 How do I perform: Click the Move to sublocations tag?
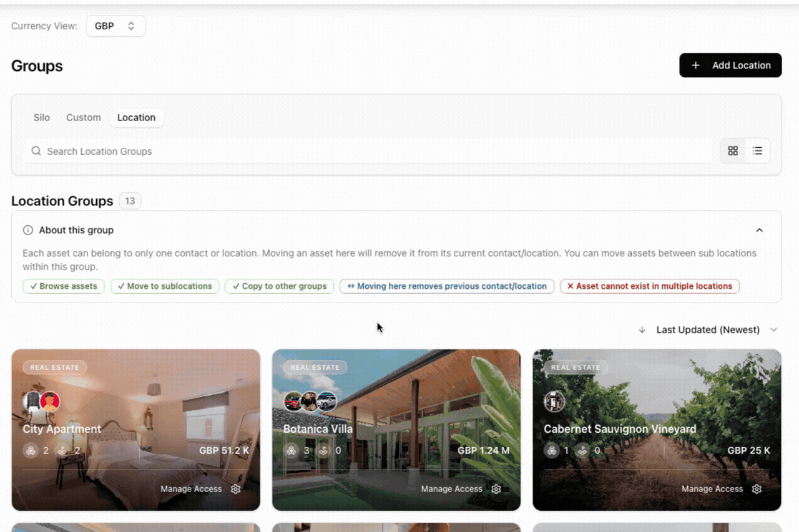165,286
